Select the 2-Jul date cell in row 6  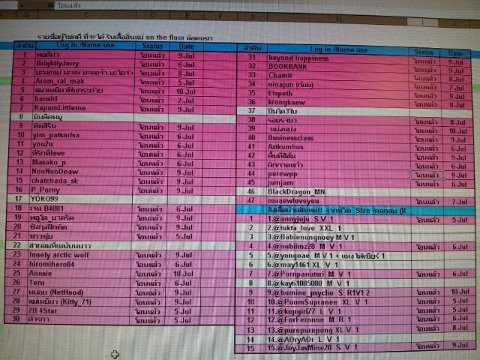[186, 100]
